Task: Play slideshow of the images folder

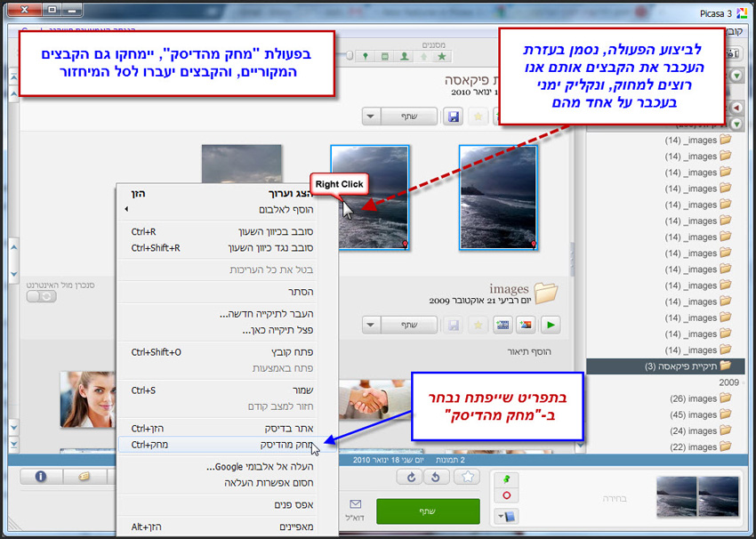Action: coord(551,325)
